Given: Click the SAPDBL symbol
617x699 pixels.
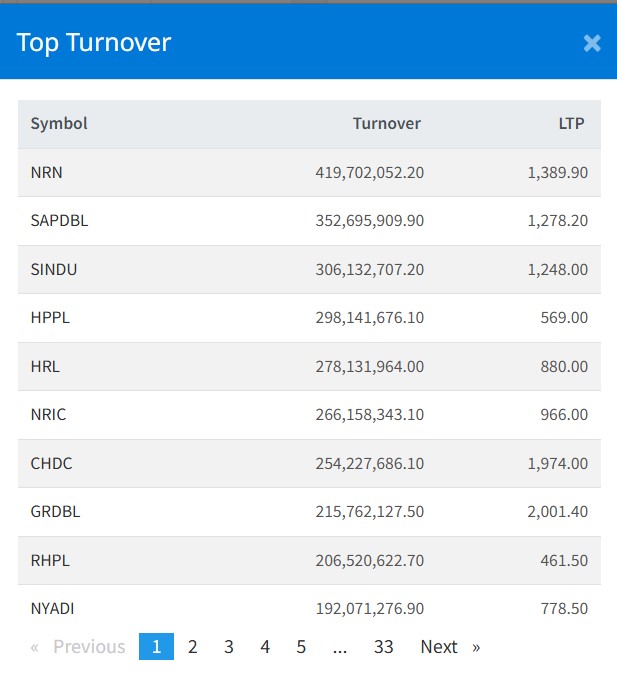Looking at the screenshot, I should pos(59,221).
